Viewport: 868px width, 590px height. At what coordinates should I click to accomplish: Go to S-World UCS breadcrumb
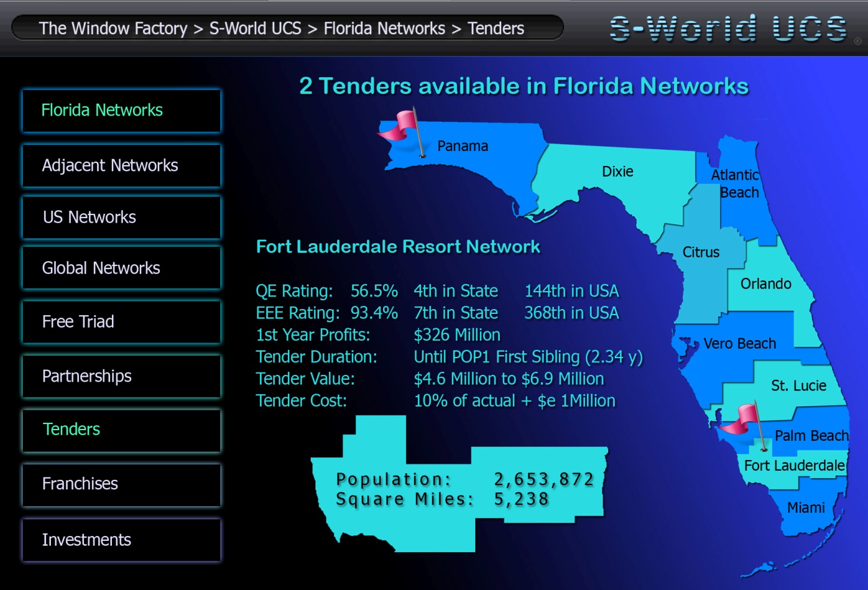click(x=255, y=28)
